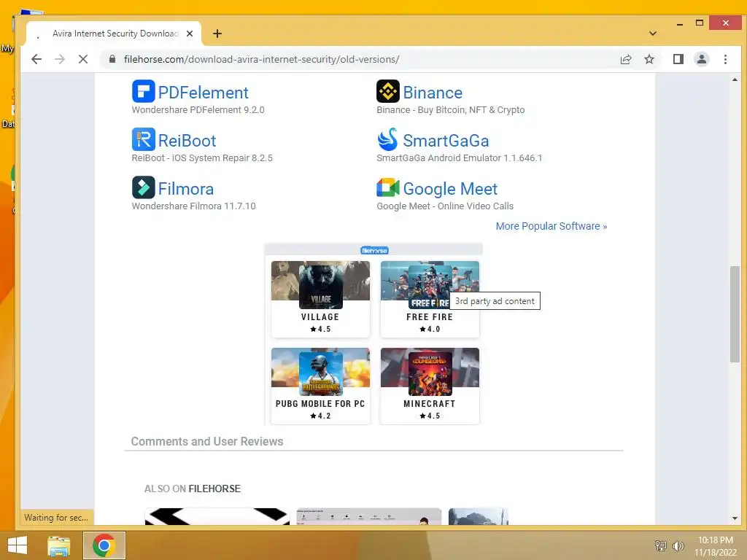
Task: Click the filehorse badge above ads
Action: tap(374, 251)
